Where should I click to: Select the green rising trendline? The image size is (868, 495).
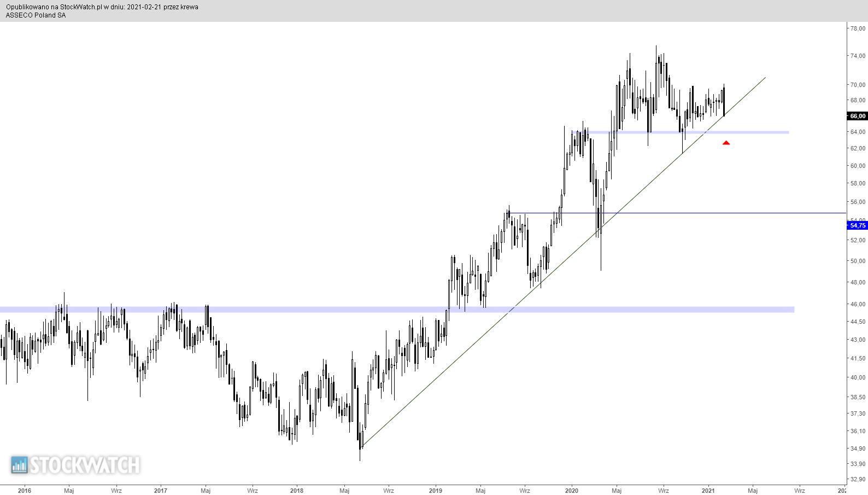(563, 262)
